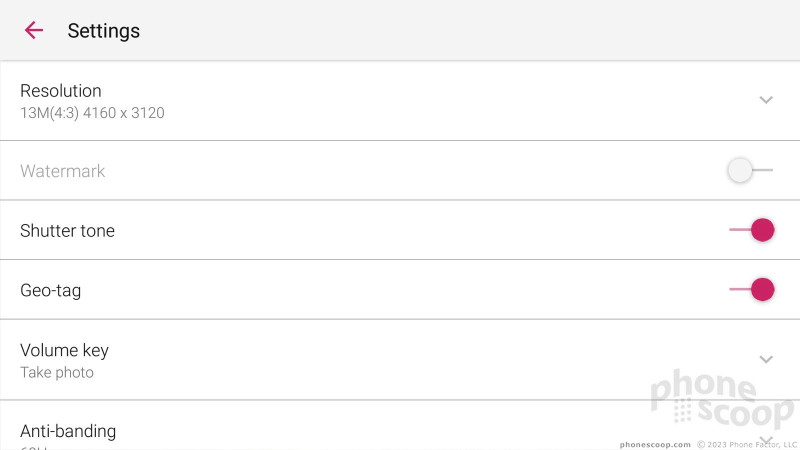
Task: Expand the Anti-banding chevron
Action: click(766, 440)
